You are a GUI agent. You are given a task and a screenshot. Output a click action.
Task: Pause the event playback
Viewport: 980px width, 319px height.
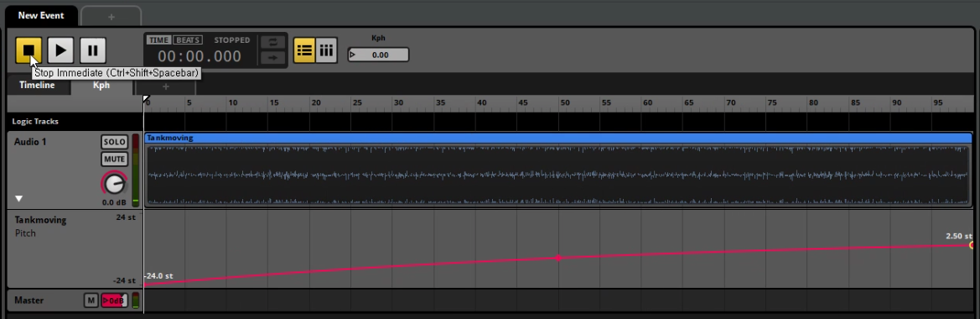pos(92,50)
